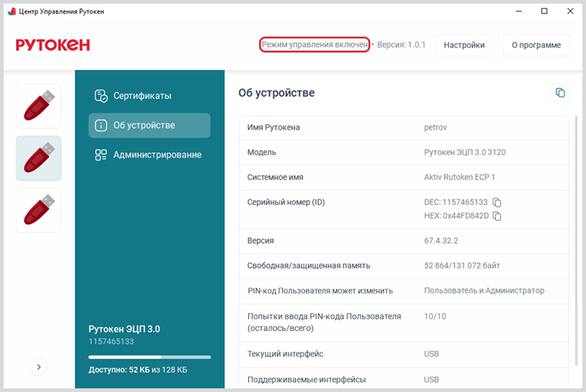Click the 'Рутокен ЭЦП 3.0' sidebar device name
586x392 pixels.
[124, 329]
